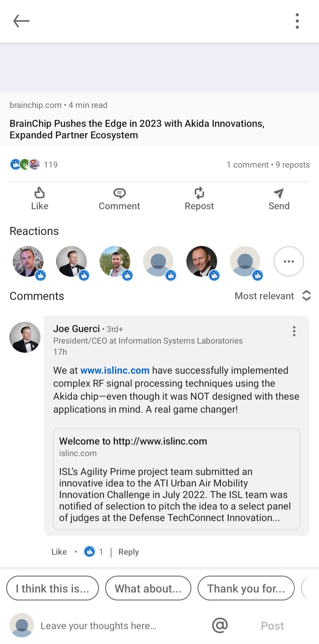Viewport: 319px width, 644px height.
Task: Choose the 'I think this is...' suggestion
Action: [53, 588]
